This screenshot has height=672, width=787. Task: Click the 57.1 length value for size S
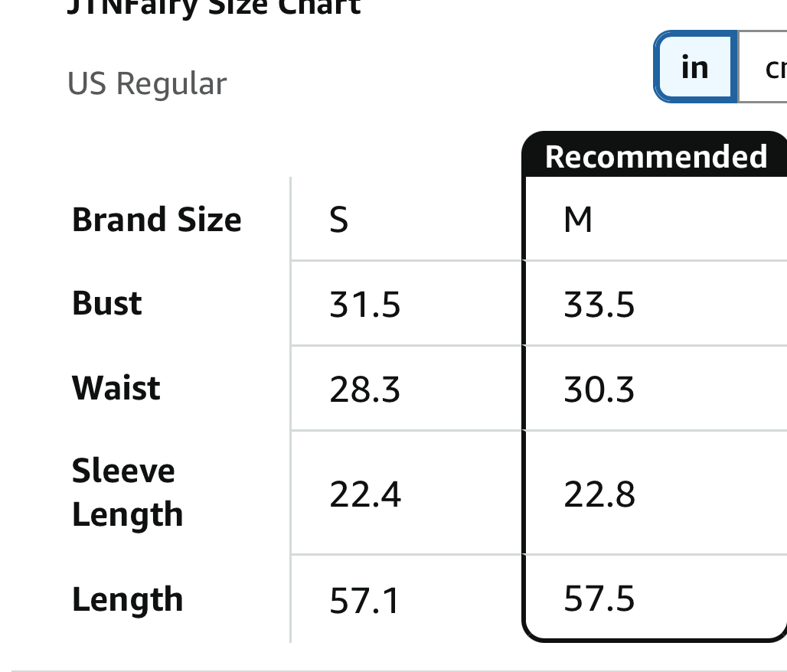coord(365,601)
